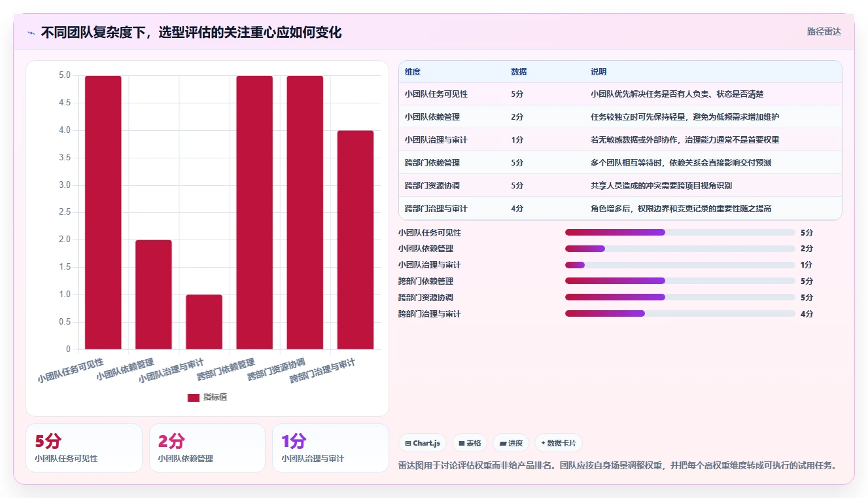The image size is (868, 498).
Task: Click the 路径雷达 label in header
Action: tap(824, 31)
